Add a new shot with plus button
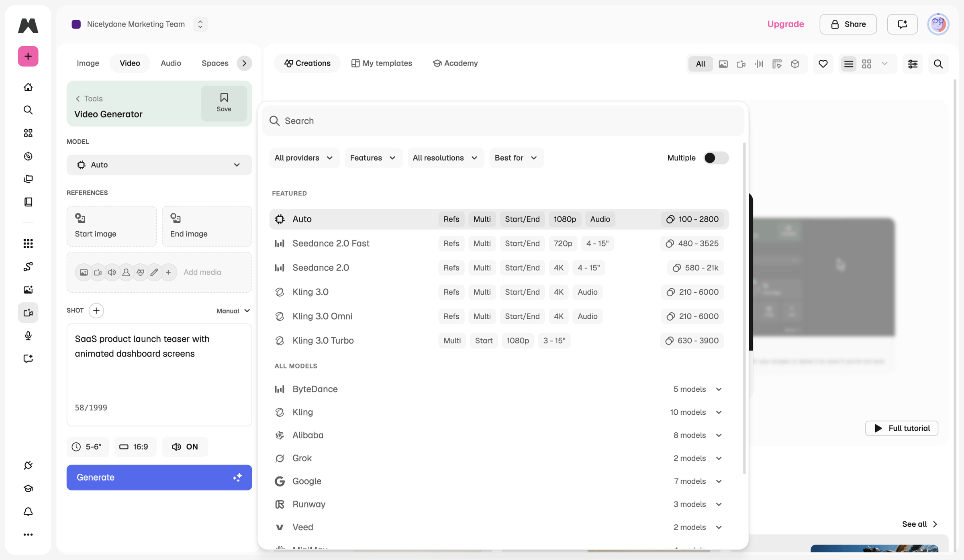The width and height of the screenshot is (964, 560). coord(96,311)
